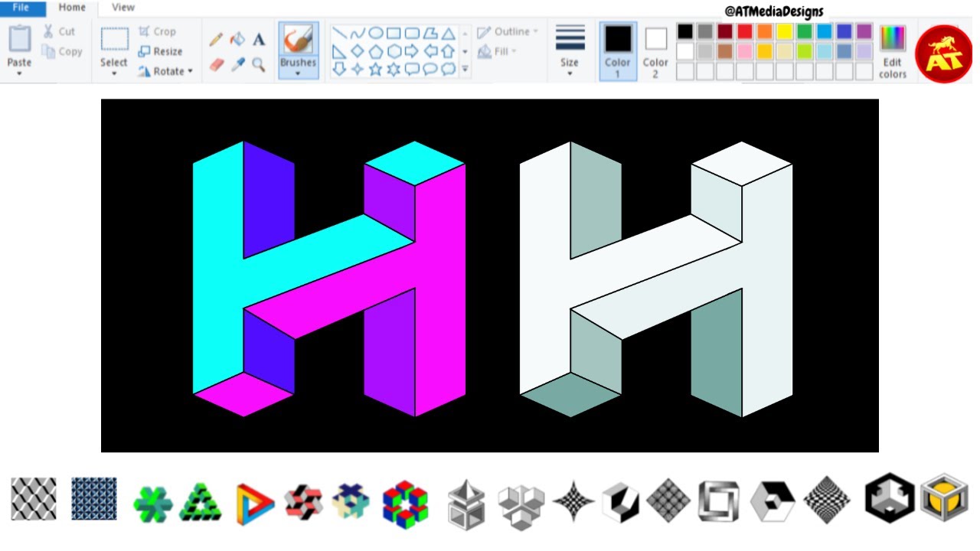Open the Size thickness dropdown
This screenshot has height=551, width=980.
click(x=570, y=73)
